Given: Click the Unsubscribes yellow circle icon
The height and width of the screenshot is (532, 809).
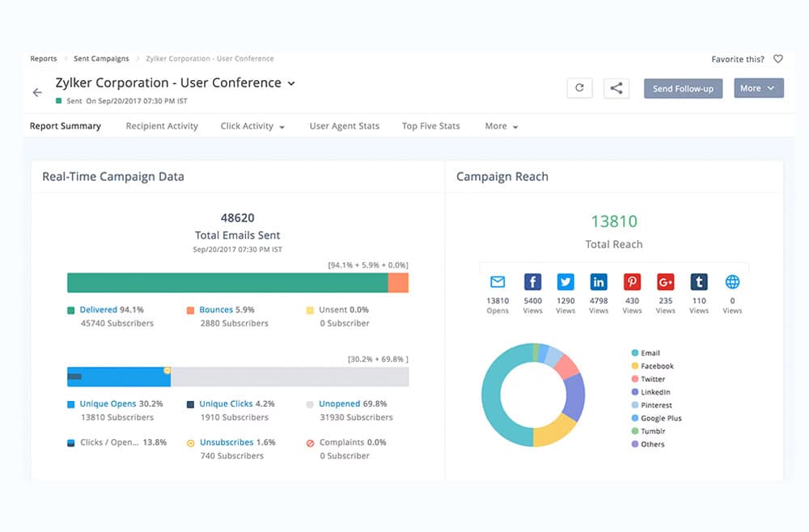Looking at the screenshot, I should tap(190, 443).
